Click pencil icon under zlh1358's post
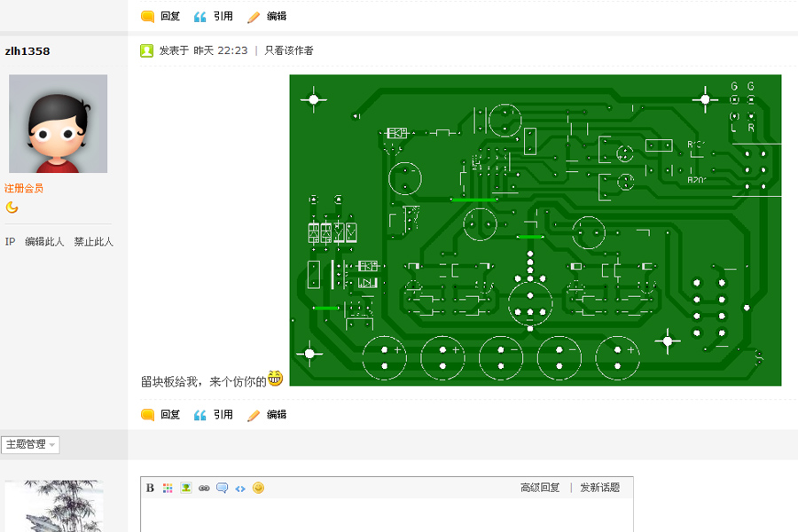 (254, 416)
